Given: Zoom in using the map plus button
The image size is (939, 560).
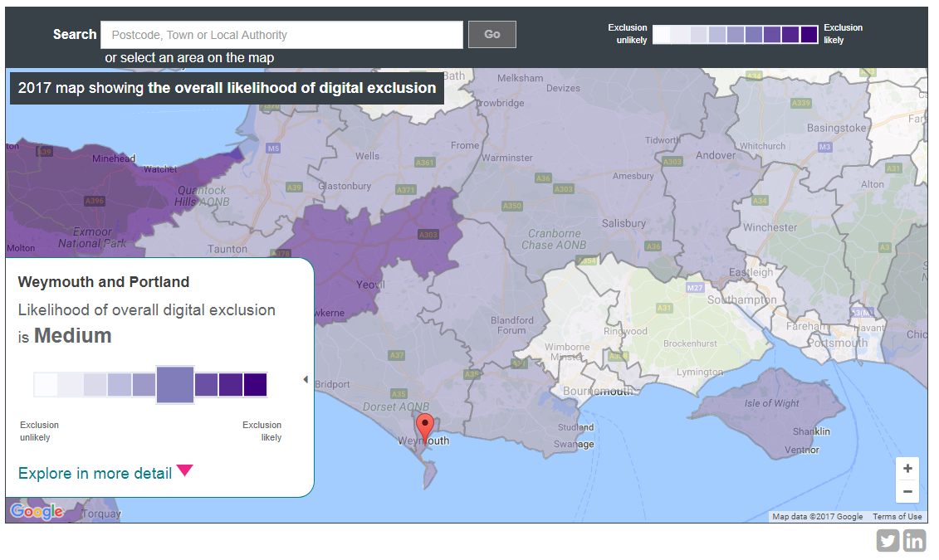Looking at the screenshot, I should pos(907,468).
